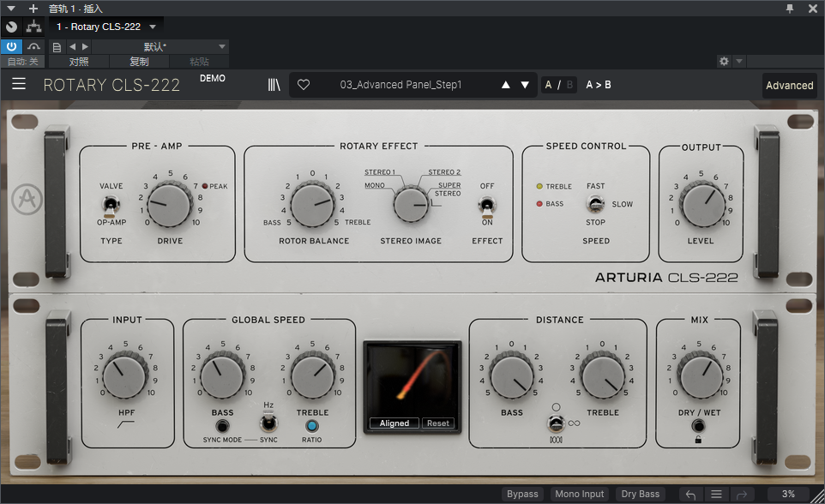Open the 默认 preset dropdown

tap(160, 47)
